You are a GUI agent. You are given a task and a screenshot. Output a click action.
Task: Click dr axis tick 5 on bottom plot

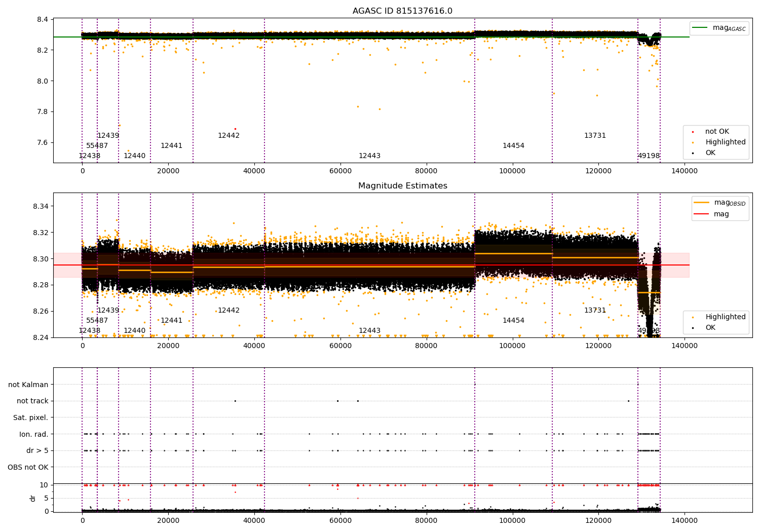point(46,498)
